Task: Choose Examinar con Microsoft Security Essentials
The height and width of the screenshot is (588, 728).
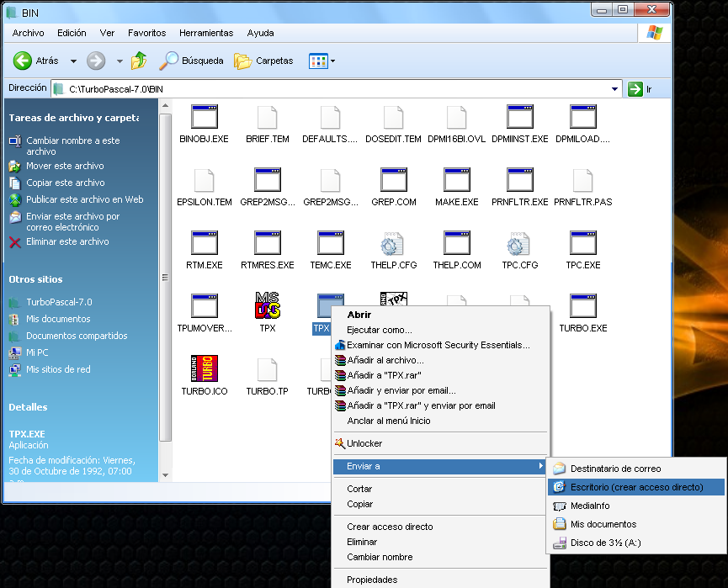Action: point(440,345)
